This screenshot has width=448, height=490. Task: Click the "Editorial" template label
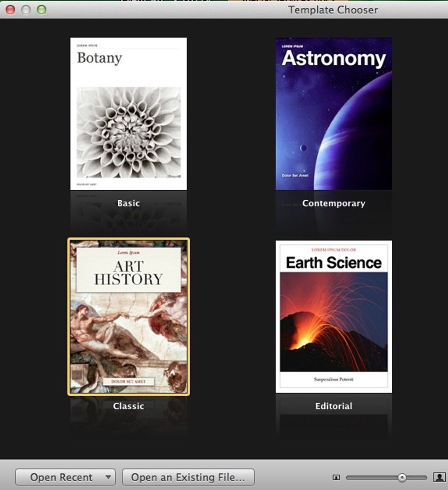tap(334, 406)
